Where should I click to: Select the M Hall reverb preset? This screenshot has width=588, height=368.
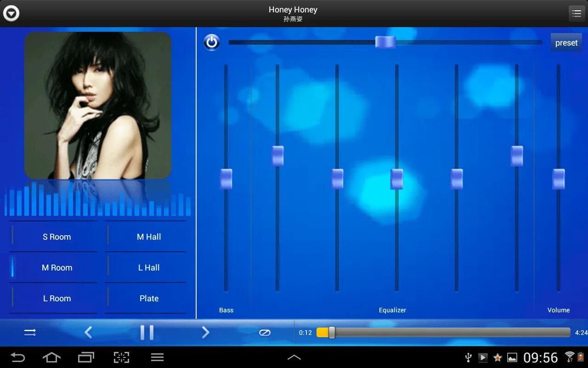[146, 236]
